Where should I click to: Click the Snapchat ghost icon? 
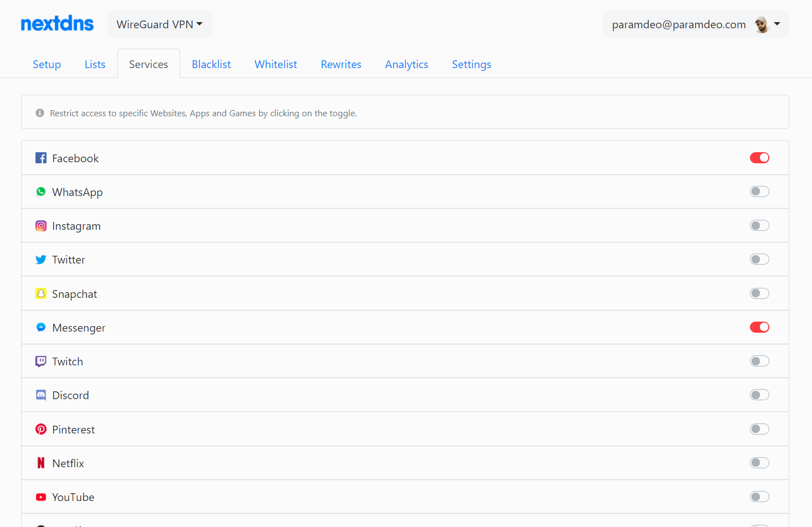point(41,293)
